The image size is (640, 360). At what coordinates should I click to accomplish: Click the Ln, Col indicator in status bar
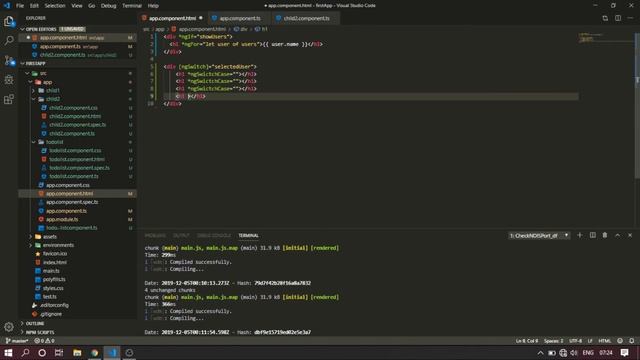527,340
